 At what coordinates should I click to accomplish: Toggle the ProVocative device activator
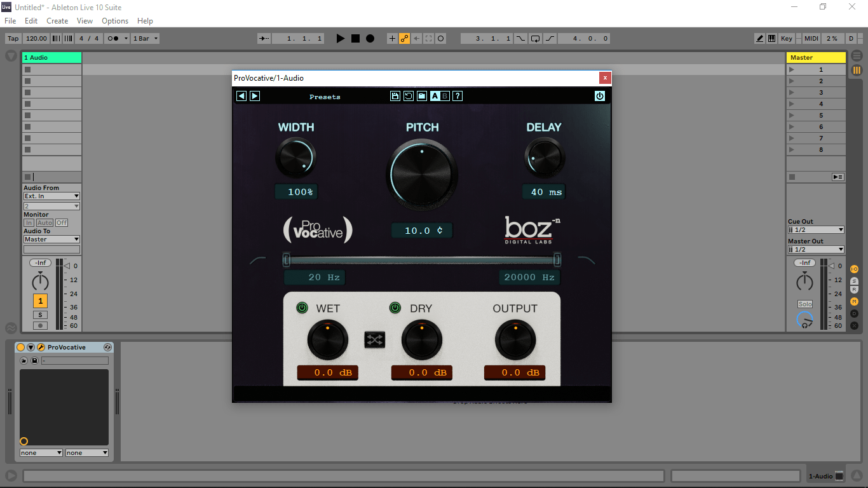click(x=20, y=348)
